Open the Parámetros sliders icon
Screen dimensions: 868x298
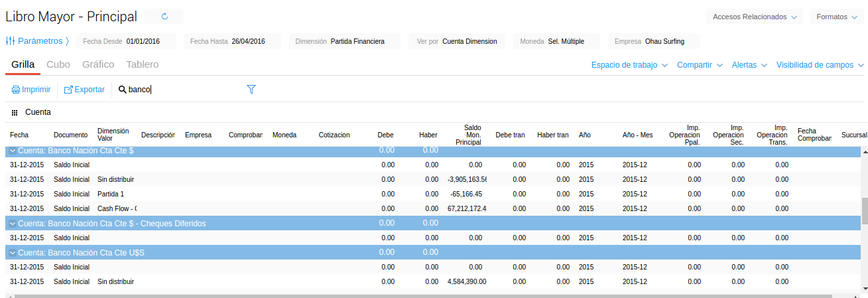[10, 41]
